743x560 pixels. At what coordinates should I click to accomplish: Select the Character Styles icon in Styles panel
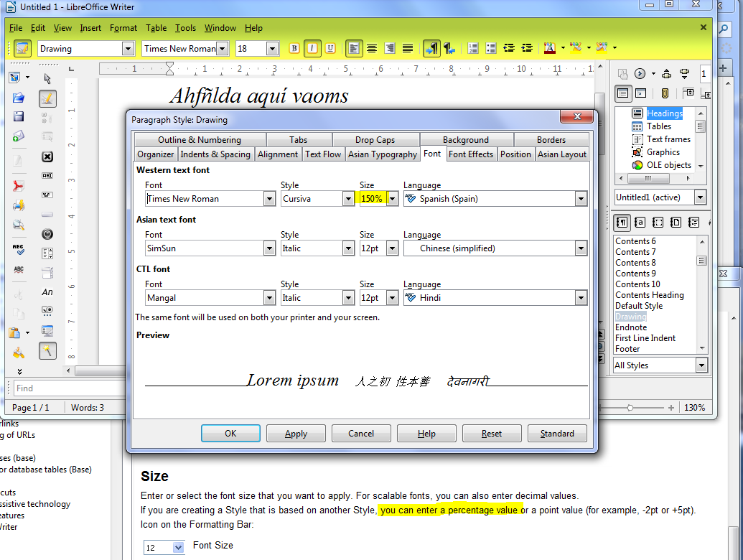click(x=640, y=223)
